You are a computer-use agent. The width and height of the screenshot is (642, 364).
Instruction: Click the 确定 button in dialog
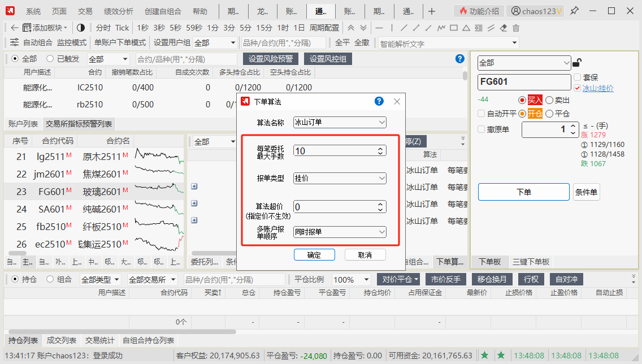(x=314, y=255)
